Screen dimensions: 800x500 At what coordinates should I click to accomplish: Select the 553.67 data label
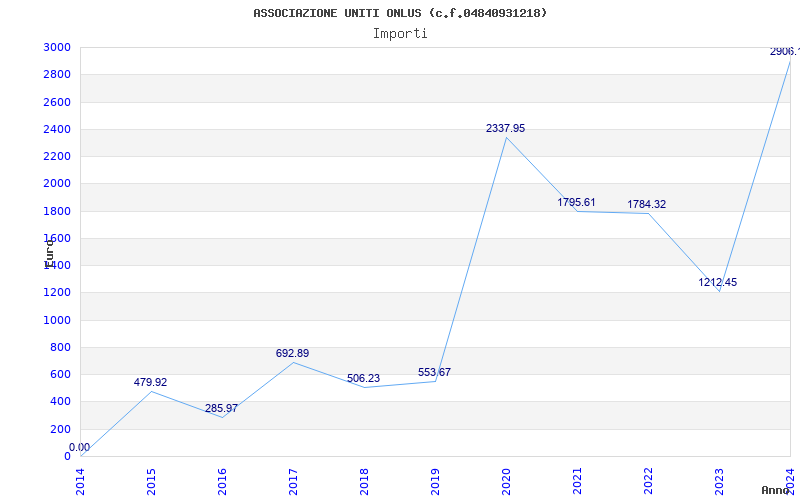tap(434, 372)
